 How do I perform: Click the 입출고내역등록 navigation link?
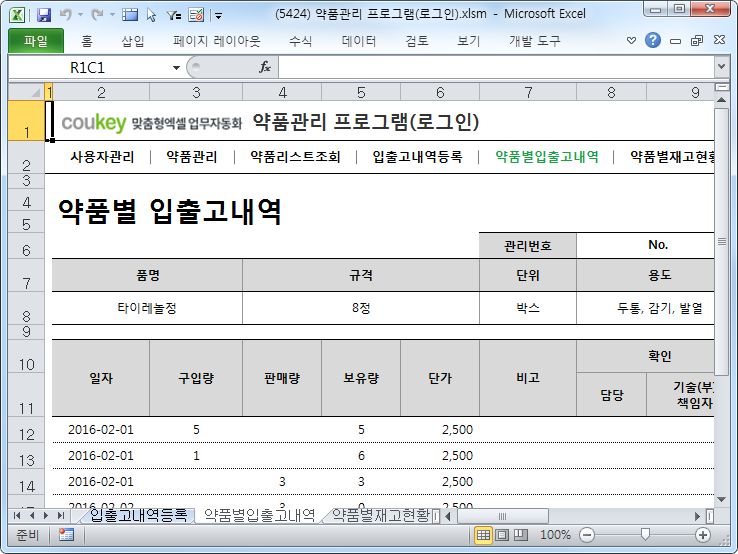[x=417, y=157]
